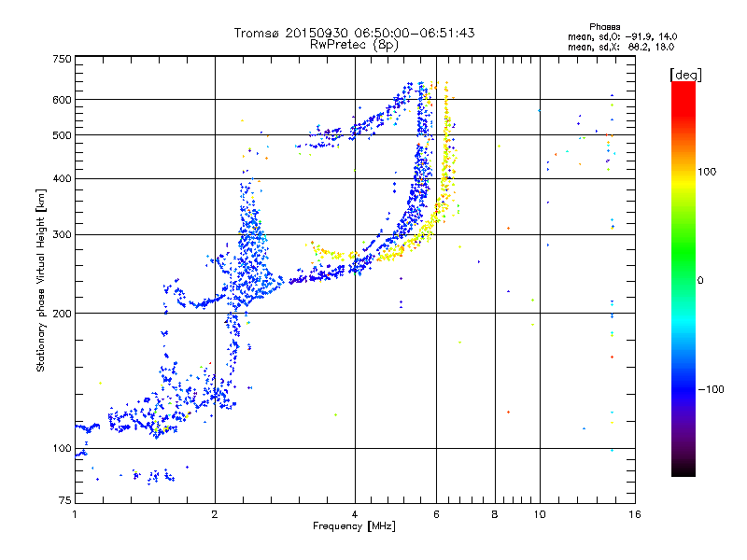This screenshot has width=747, height=560.
Task: Click the x-axis tick label '2'
Action: [x=215, y=514]
